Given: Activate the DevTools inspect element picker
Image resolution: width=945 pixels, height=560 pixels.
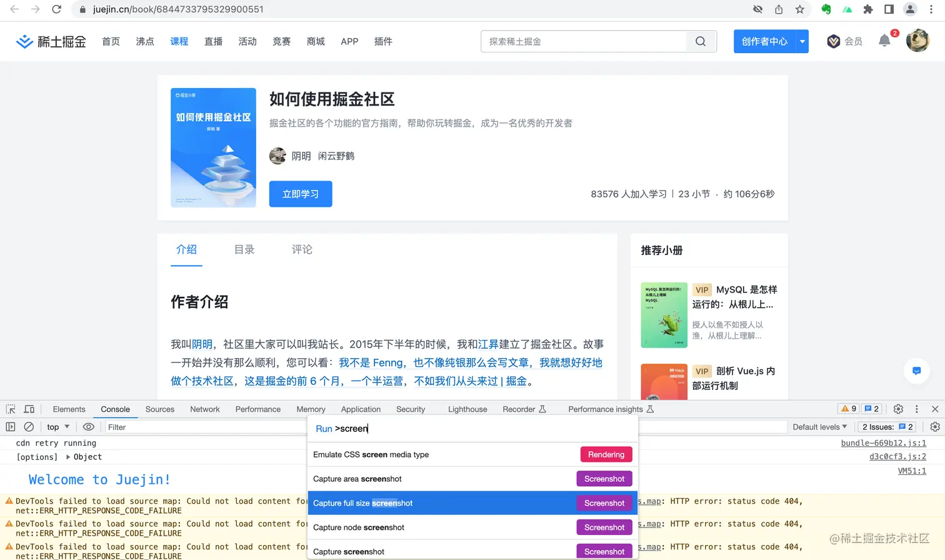Looking at the screenshot, I should (x=11, y=409).
